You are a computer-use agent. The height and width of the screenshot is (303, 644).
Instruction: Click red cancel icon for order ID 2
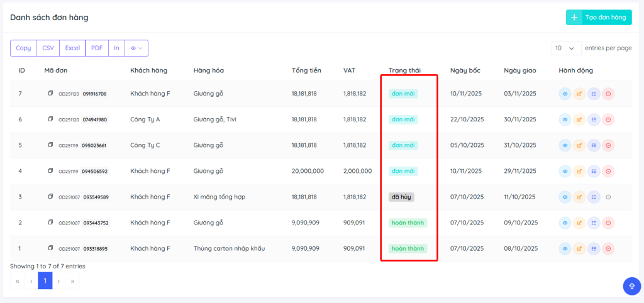tap(608, 223)
